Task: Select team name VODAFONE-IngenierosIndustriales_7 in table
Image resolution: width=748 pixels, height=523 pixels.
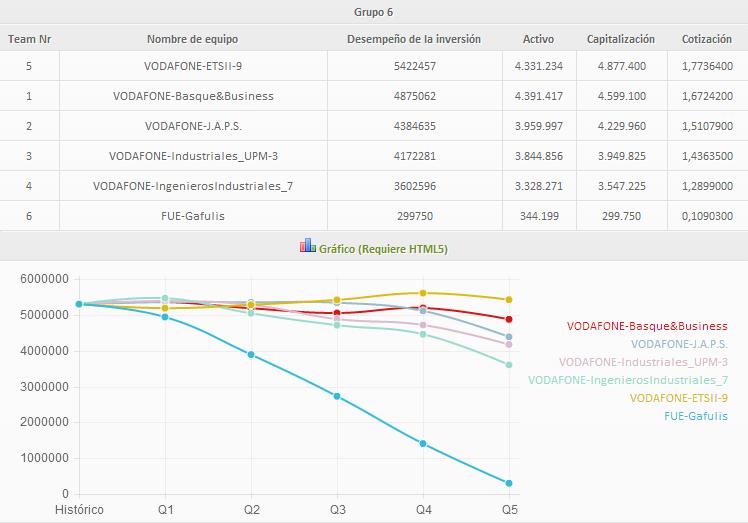Action: 193,186
